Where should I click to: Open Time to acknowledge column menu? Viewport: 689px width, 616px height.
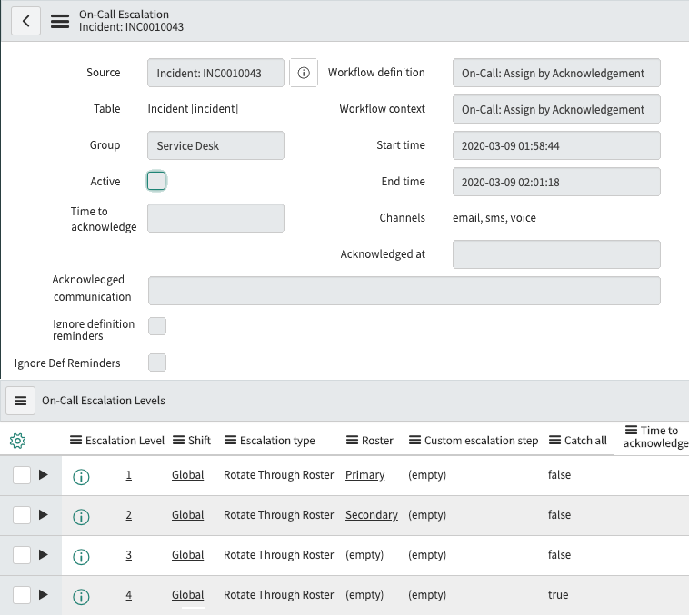point(632,430)
